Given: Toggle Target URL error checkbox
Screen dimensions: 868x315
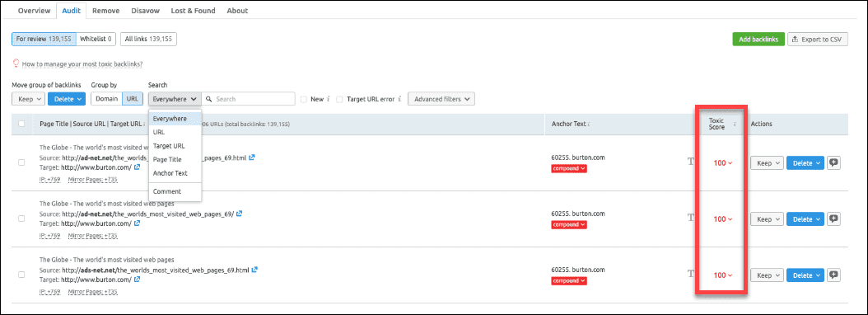Looking at the screenshot, I should coord(340,99).
